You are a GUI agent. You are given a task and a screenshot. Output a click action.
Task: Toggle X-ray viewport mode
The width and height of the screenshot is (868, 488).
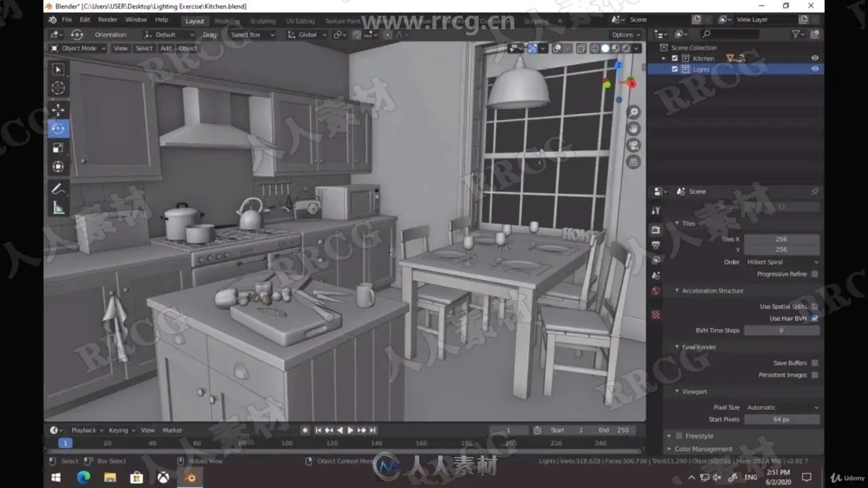click(x=581, y=48)
